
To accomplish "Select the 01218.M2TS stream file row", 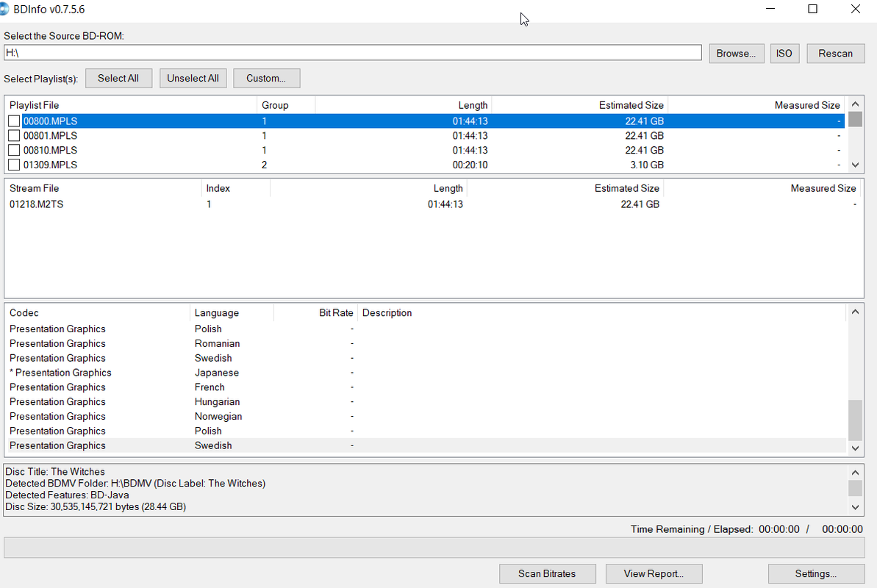I will tap(432, 204).
